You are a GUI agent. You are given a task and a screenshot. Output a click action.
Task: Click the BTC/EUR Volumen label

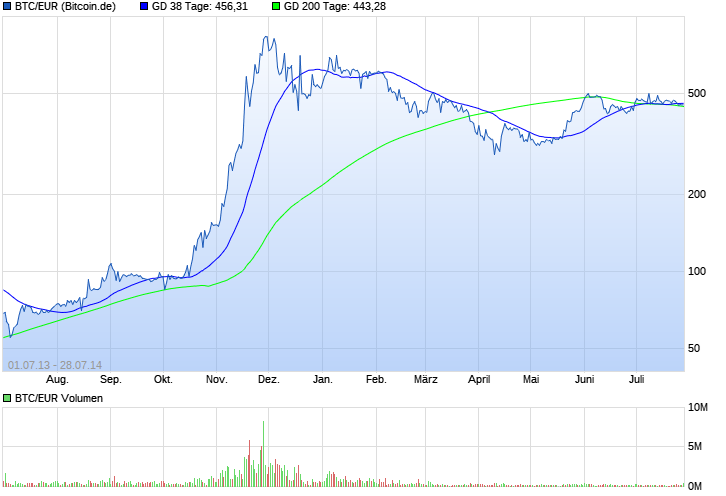coord(59,398)
